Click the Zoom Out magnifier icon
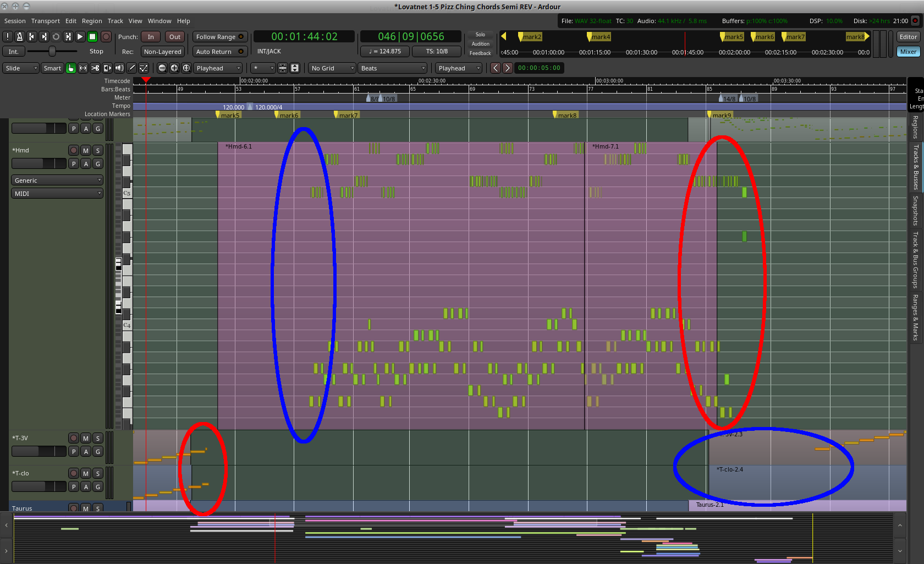924x564 pixels. pyautogui.click(x=162, y=68)
